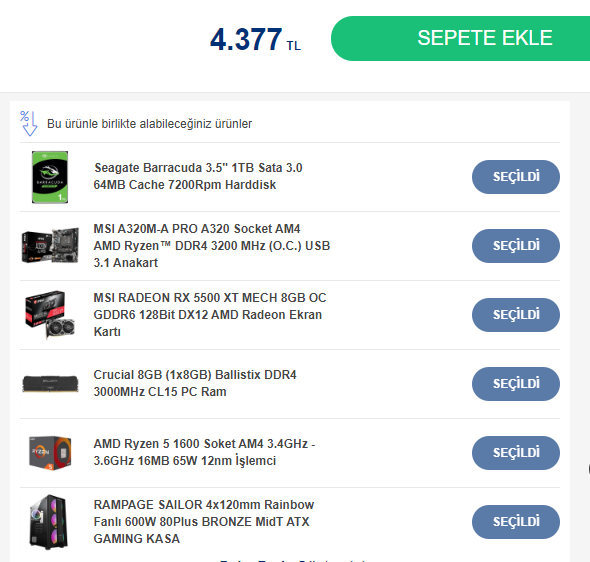
Task: Unselect the Crucial 8GB Ballistix RAM
Action: [x=516, y=384]
